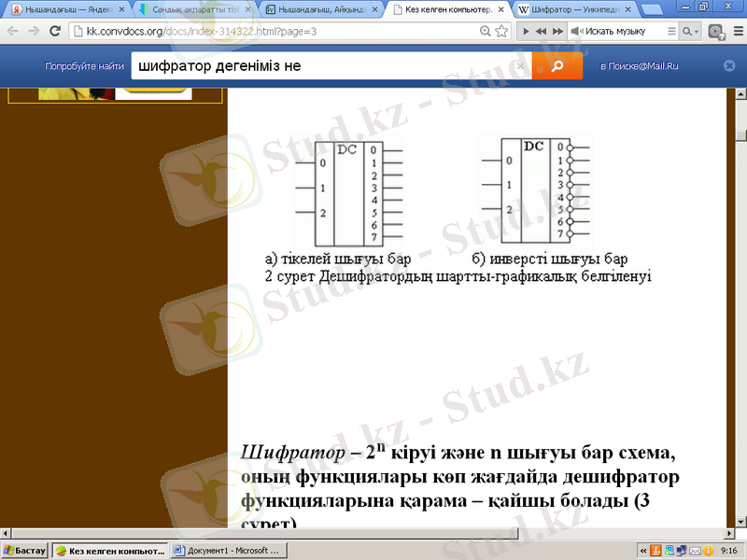
Task: Click the Попробуйте найти label
Action: pyautogui.click(x=84, y=66)
